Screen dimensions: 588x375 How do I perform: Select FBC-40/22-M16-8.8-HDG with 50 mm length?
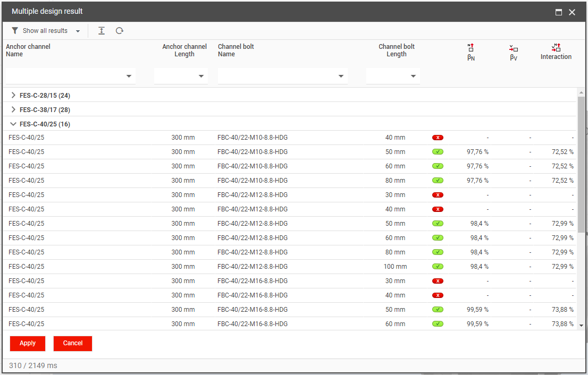coord(289,310)
